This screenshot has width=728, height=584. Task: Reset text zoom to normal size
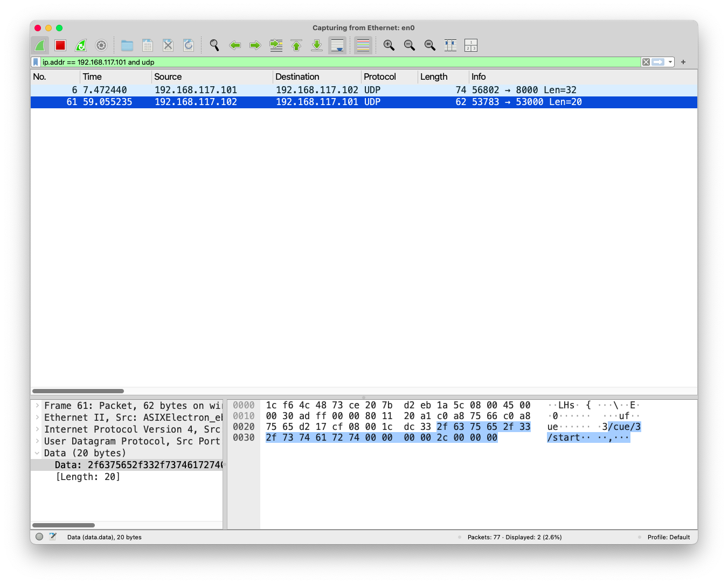click(430, 45)
